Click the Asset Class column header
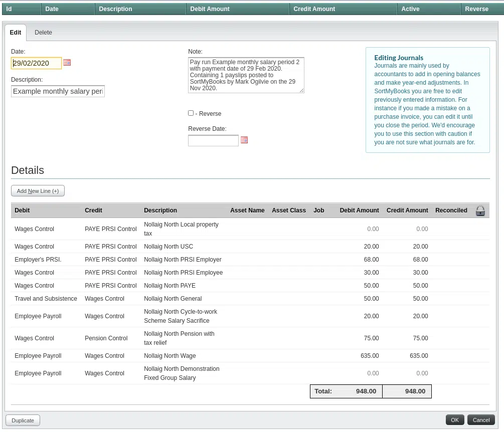Screen dimensions: 504x432 click(x=289, y=210)
